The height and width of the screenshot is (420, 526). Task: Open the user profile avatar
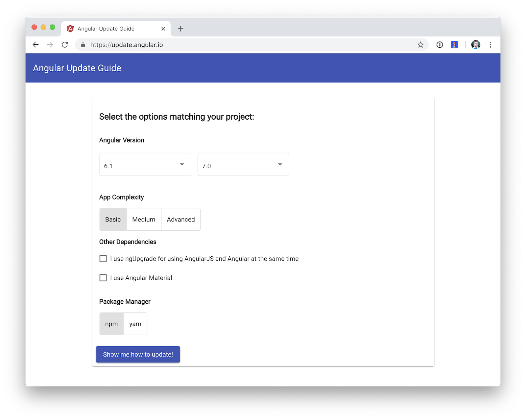point(475,45)
